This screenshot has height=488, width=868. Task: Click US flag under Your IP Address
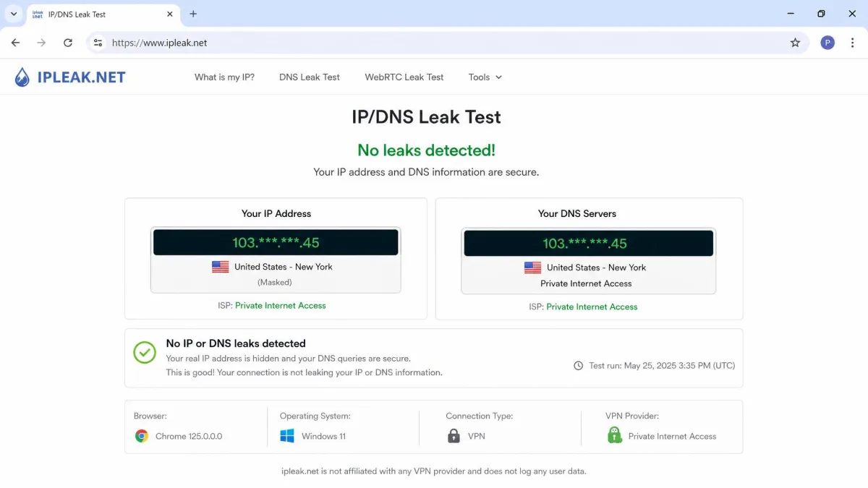(x=221, y=267)
